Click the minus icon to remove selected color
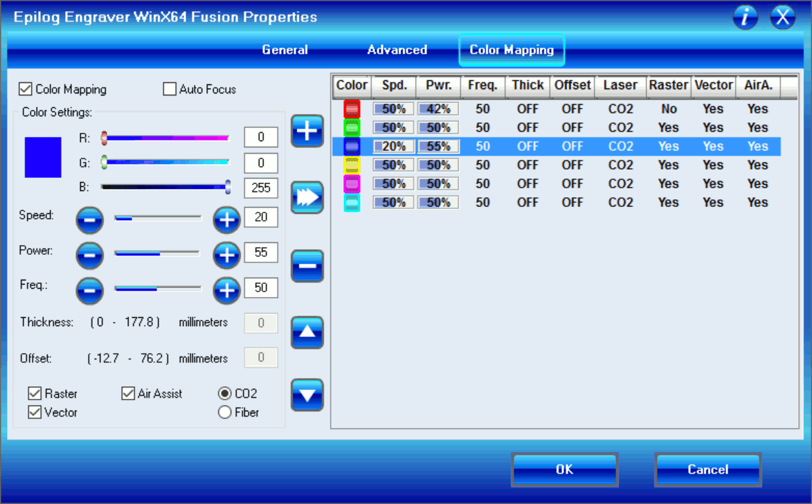Screen dimensions: 812x504 (307, 267)
